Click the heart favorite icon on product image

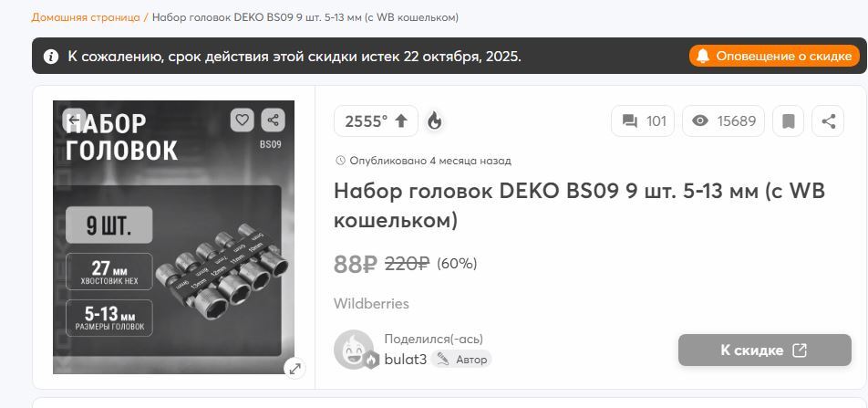242,120
